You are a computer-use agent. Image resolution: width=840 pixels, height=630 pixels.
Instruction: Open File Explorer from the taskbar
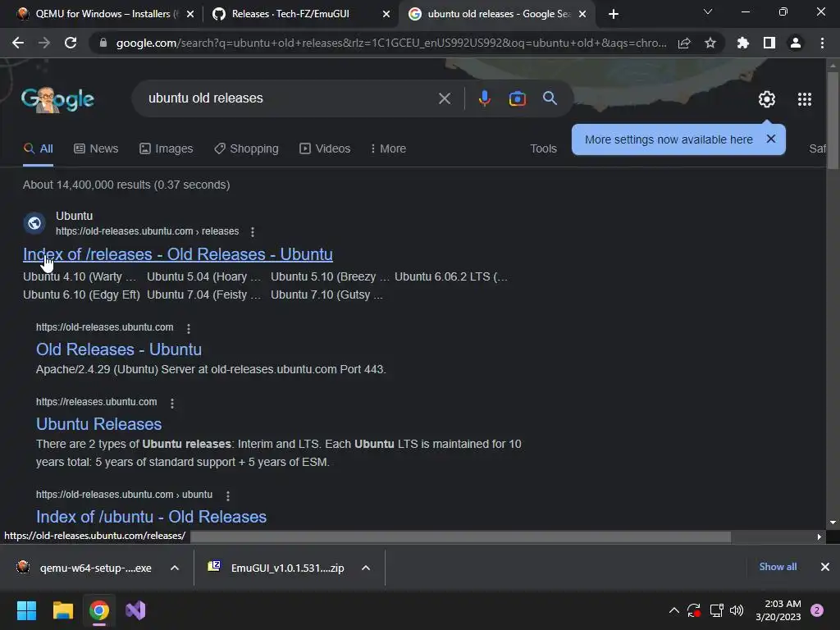tap(62, 610)
